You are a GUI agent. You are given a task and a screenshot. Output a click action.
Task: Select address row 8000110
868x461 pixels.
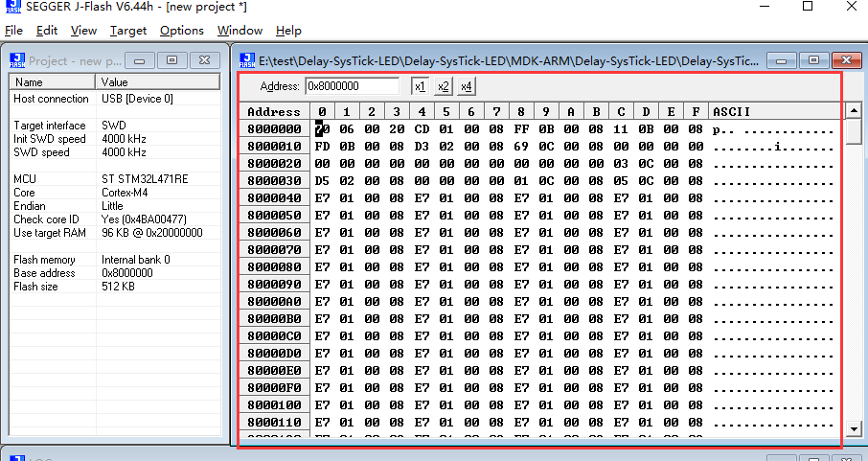point(274,423)
